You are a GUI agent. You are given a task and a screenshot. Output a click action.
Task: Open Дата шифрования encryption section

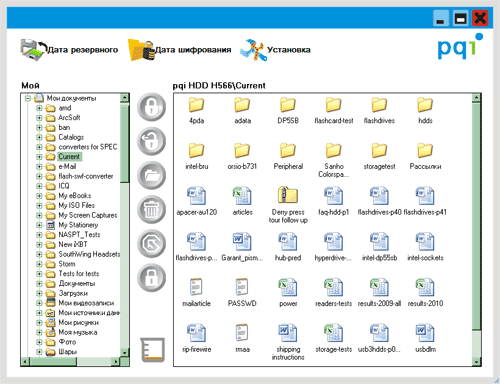[180, 50]
